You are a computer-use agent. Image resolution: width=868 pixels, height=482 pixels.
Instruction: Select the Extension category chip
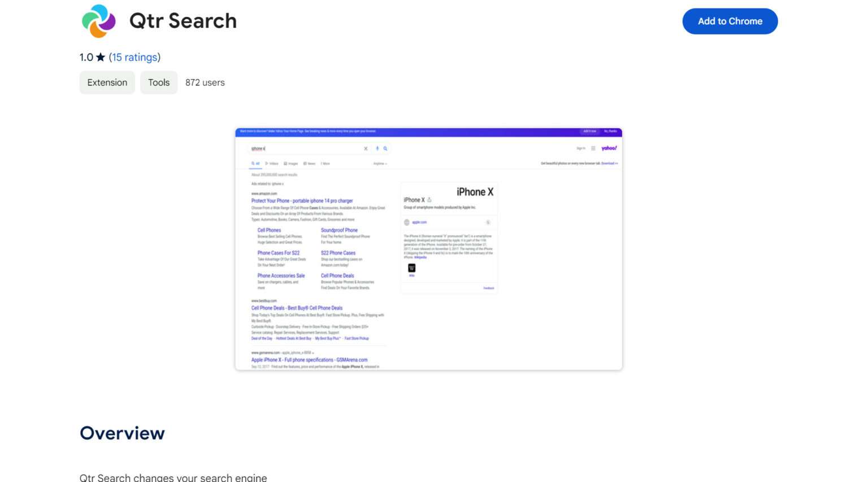[107, 82]
